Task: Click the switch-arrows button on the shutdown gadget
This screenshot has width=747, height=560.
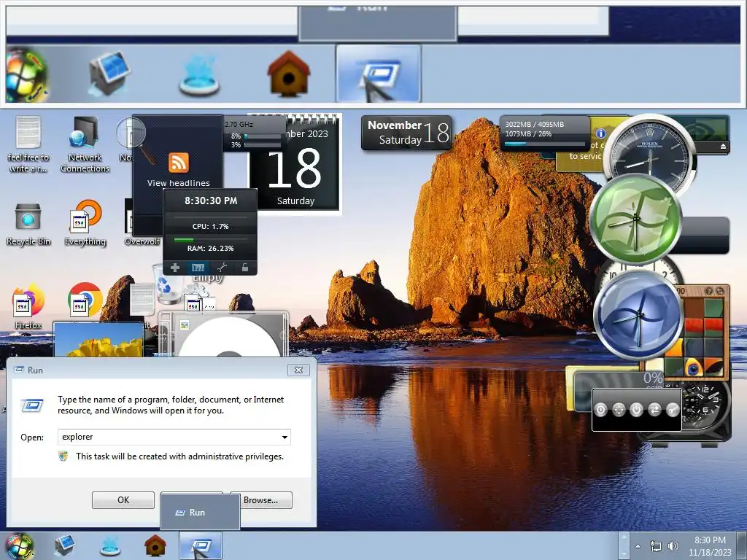Action: 654,410
